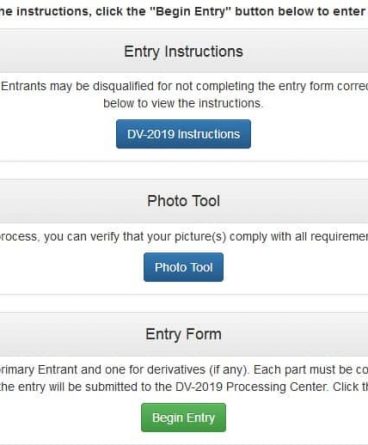The height and width of the screenshot is (445, 368).
Task: Start the form with Begin Entry
Action: [x=183, y=418]
